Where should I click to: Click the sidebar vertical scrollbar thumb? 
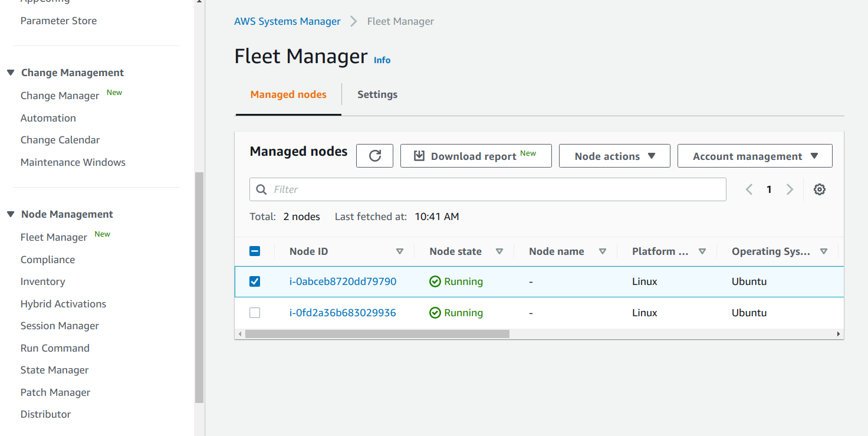[x=199, y=287]
